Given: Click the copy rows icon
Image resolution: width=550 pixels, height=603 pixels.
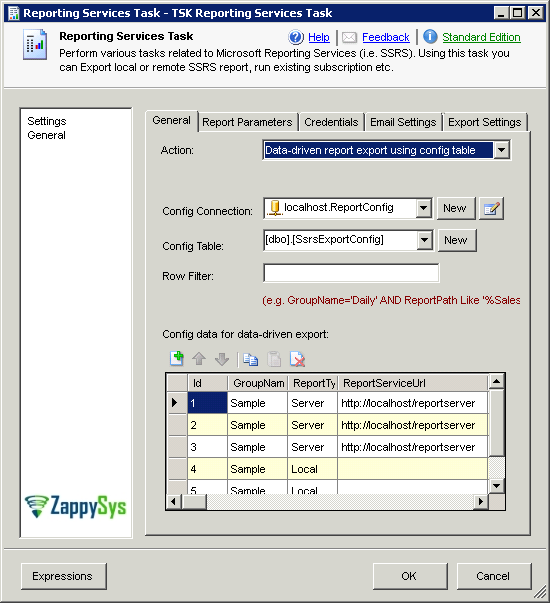Looking at the screenshot, I should tap(251, 359).
